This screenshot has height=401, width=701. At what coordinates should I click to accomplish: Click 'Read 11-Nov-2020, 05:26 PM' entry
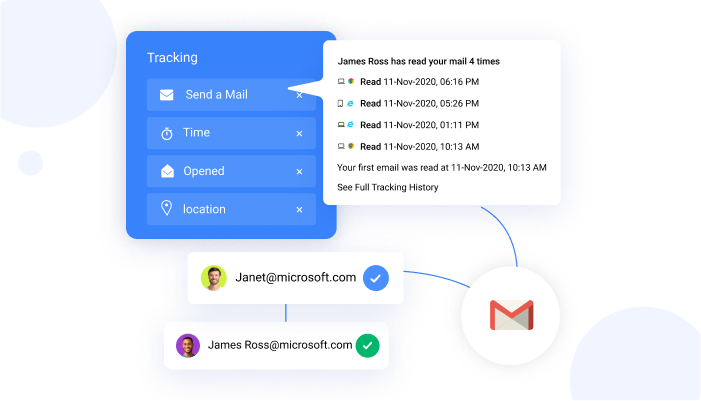pyautogui.click(x=419, y=103)
